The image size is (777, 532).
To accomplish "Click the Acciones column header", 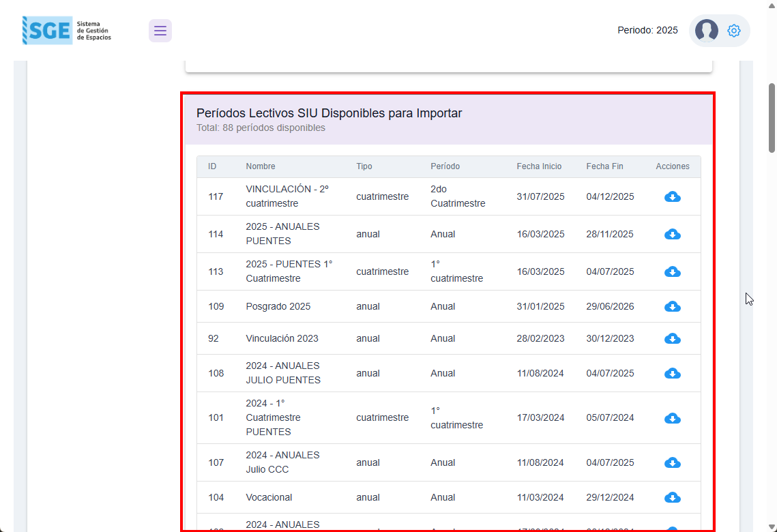I will coord(673,166).
